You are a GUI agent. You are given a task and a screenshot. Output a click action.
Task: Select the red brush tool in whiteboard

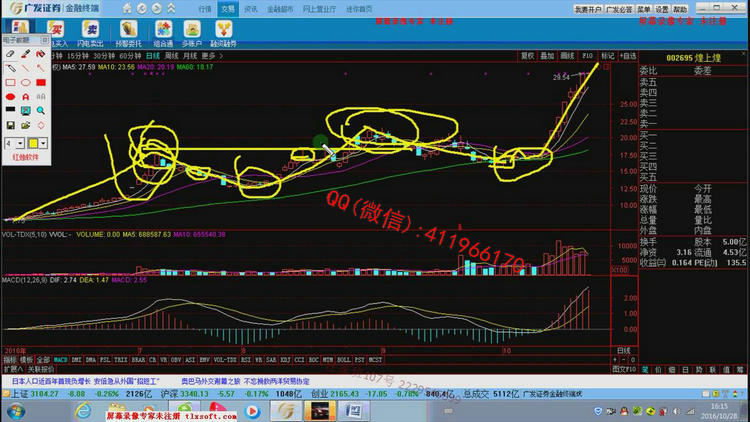(x=25, y=54)
